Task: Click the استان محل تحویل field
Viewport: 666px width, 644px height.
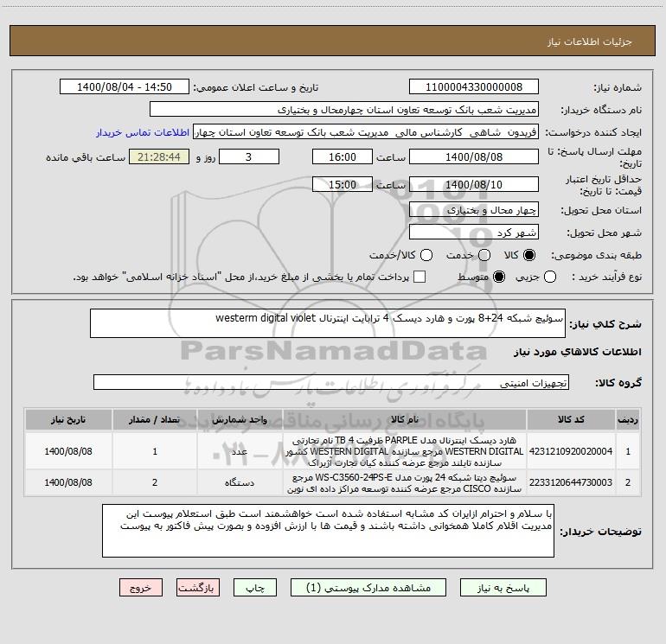Action: point(474,210)
